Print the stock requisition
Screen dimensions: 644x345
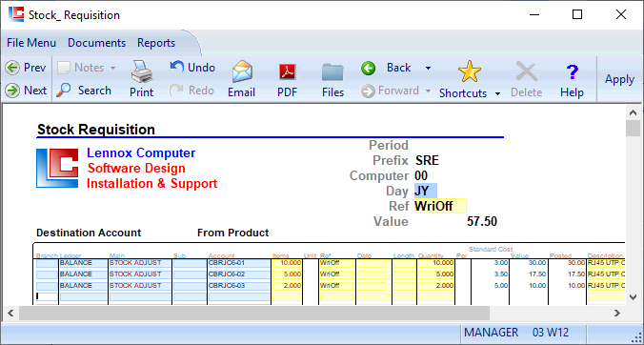point(142,79)
